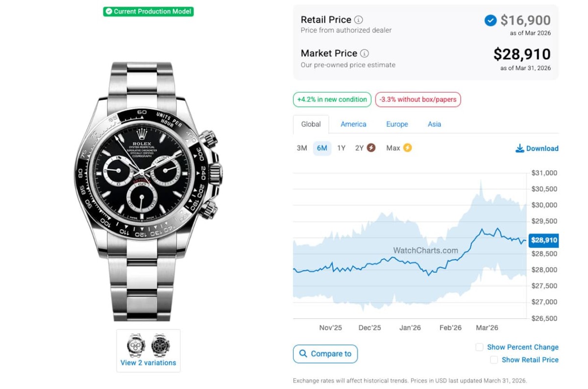588x389 pixels.
Task: Click the yellow lightning icon next to Max
Action: point(407,147)
